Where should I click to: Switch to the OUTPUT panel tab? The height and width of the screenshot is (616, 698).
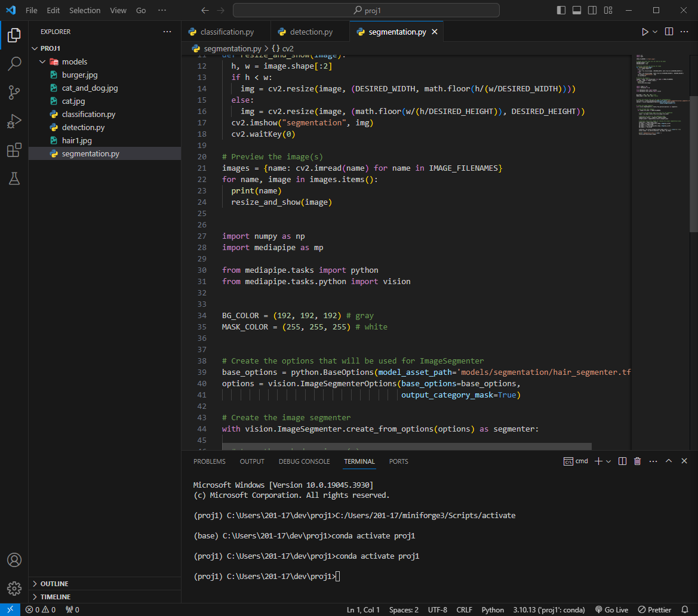(252, 461)
